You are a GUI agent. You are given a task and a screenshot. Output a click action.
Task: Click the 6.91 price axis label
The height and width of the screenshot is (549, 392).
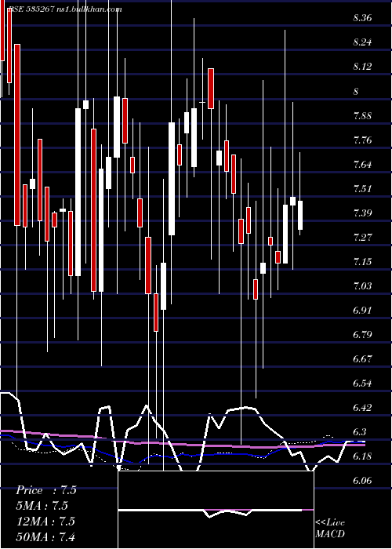[362, 311]
